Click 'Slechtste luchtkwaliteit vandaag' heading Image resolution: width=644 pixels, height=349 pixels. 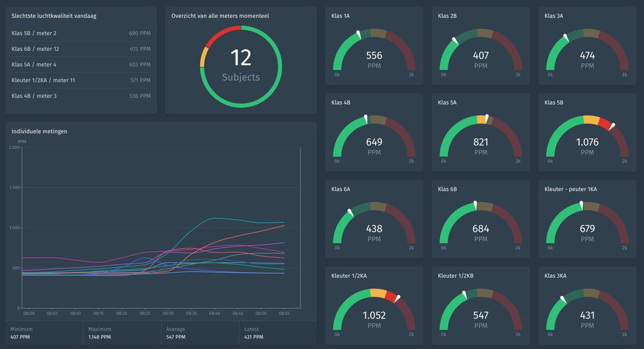[x=54, y=16]
